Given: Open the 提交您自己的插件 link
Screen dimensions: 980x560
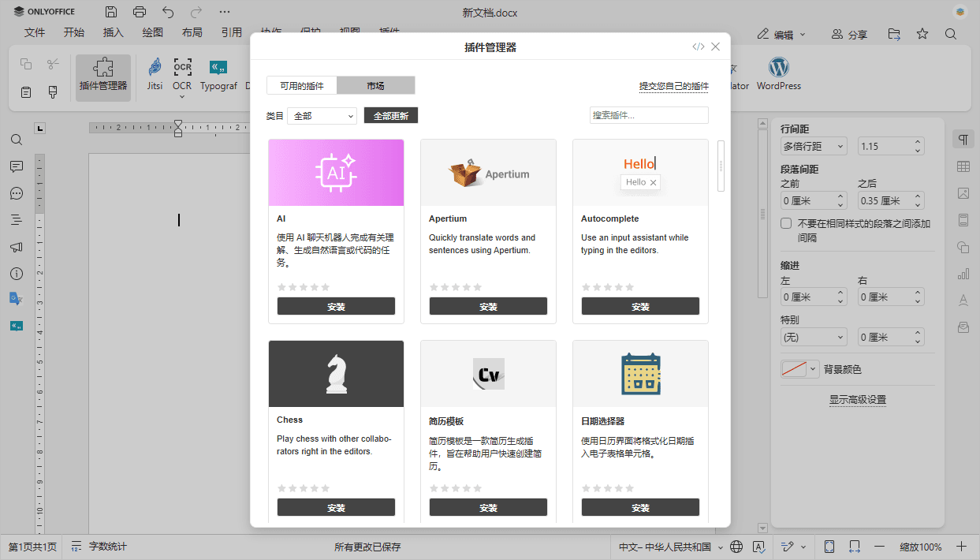Looking at the screenshot, I should tap(673, 85).
